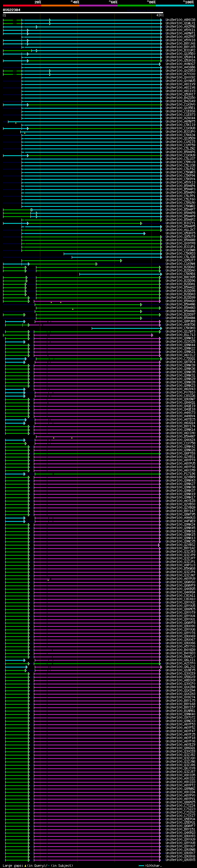
Task: Click the orange ~40% legend color bar
Action: (x=60, y=6)
